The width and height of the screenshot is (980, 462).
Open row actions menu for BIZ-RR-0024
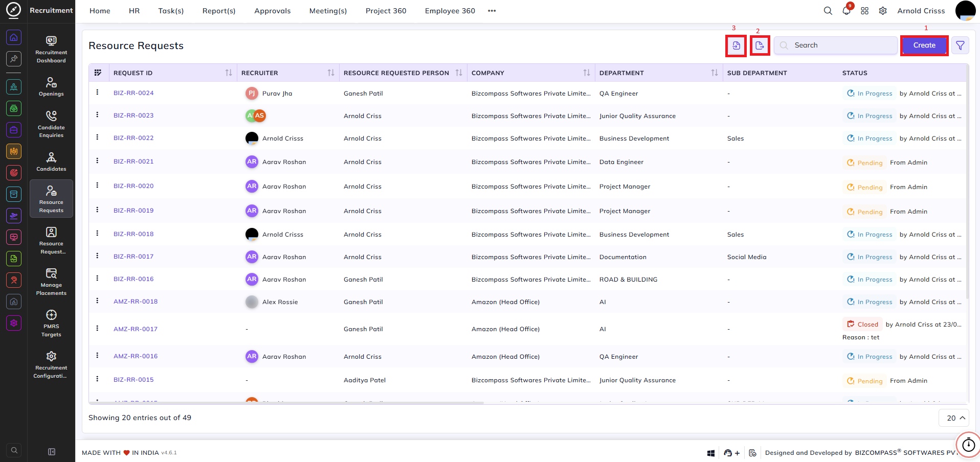[x=97, y=93]
